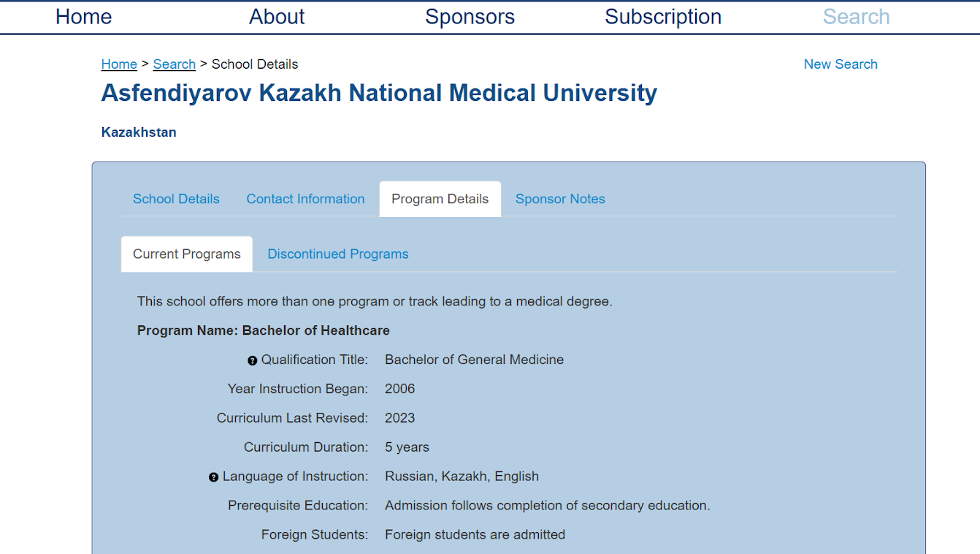Open the Sponsor Notes tab

point(560,199)
